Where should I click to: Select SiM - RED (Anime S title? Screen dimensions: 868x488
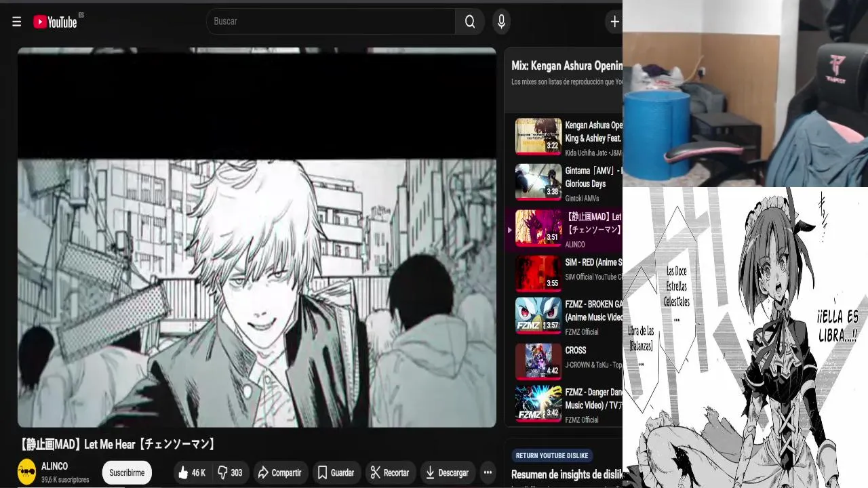(593, 262)
